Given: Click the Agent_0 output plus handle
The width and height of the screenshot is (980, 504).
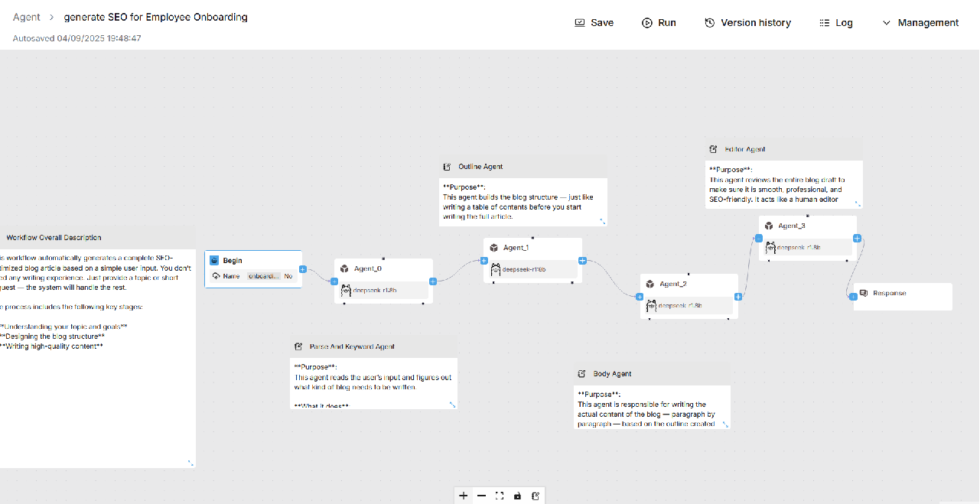Looking at the screenshot, I should pos(433,281).
